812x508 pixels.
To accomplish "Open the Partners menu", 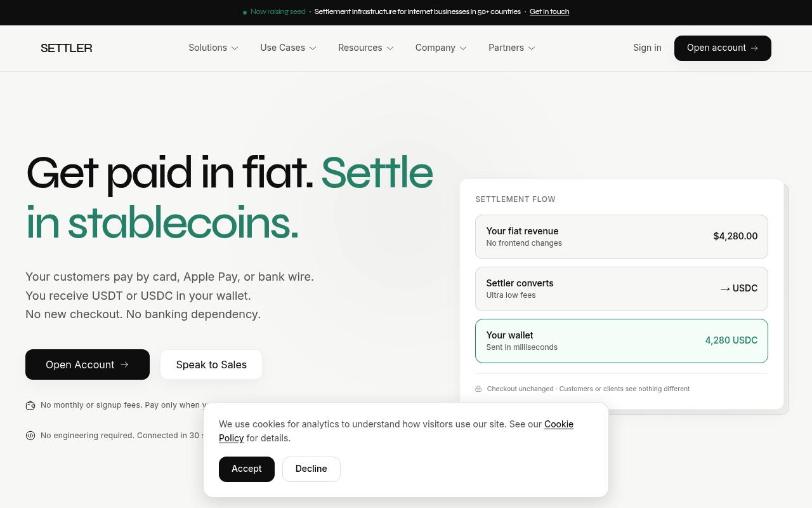I will pos(511,48).
